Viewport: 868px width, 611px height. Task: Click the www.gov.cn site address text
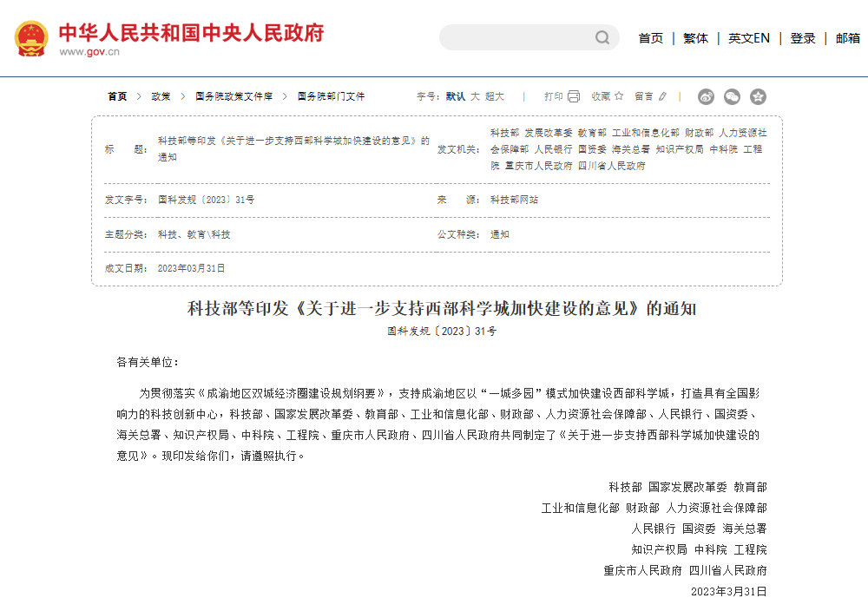[x=89, y=52]
